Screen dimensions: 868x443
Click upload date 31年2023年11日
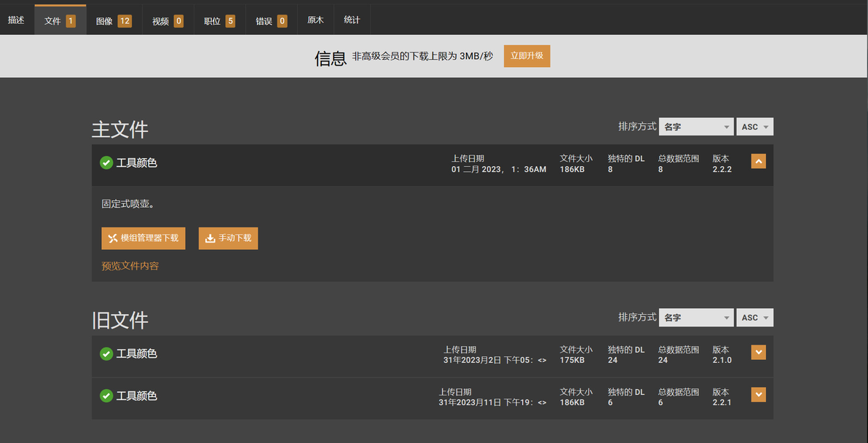pos(493,403)
